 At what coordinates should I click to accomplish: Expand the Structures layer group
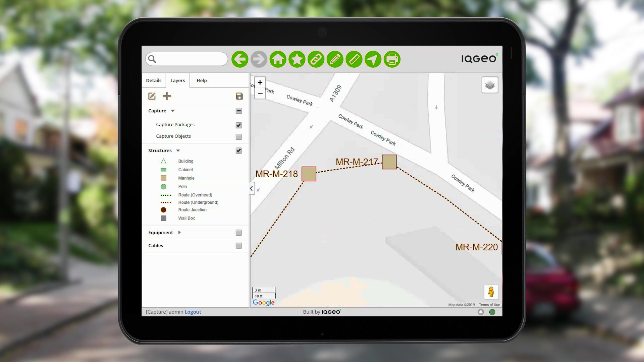[x=178, y=150]
